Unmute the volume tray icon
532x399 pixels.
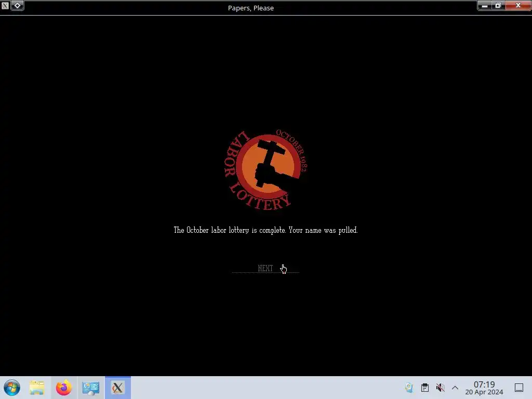(441, 388)
